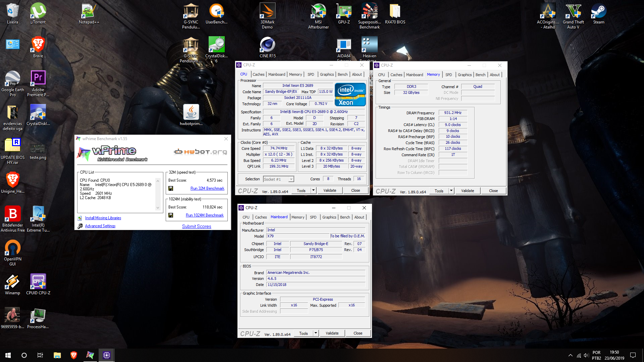The width and height of the screenshot is (644, 362).
Task: Open wPrime Advanced Settings link
Action: [100, 226]
